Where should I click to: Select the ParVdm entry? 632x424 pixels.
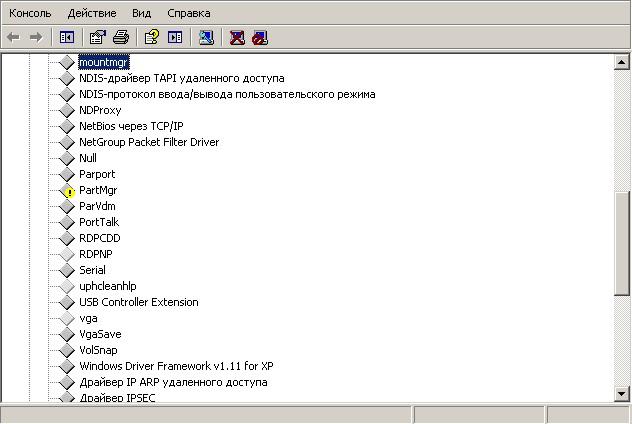[97, 206]
